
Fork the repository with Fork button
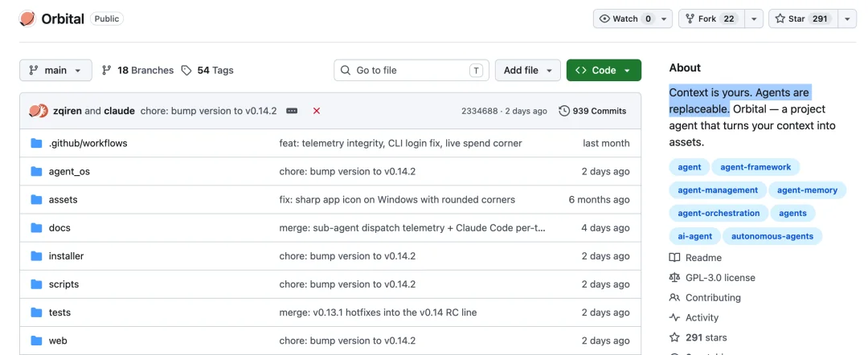710,18
